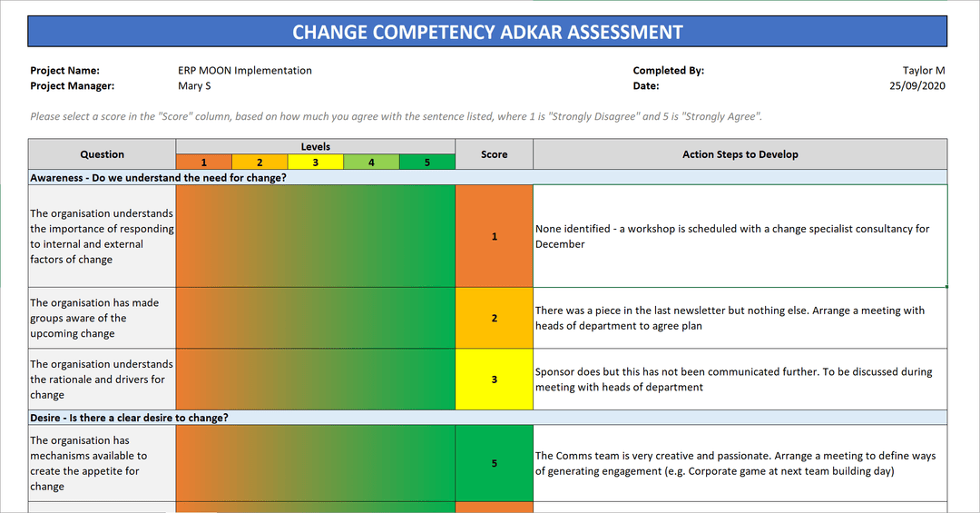Click the orange level 1 color cell

point(203,163)
